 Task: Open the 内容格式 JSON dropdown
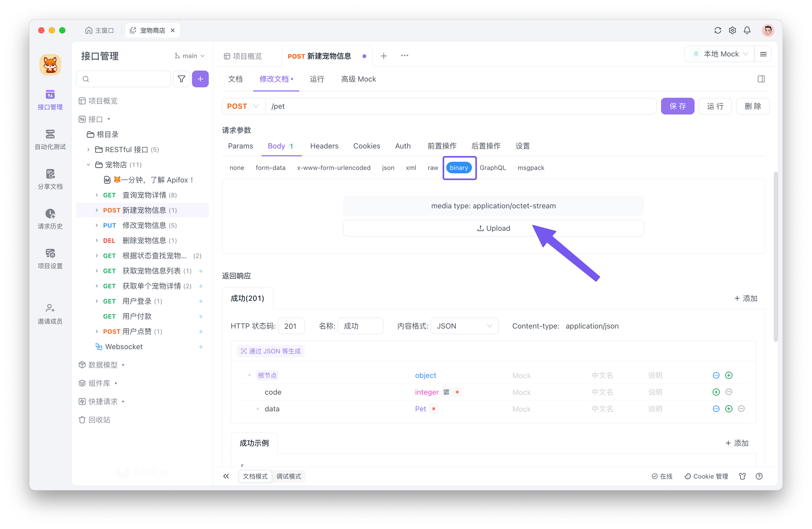tap(464, 326)
